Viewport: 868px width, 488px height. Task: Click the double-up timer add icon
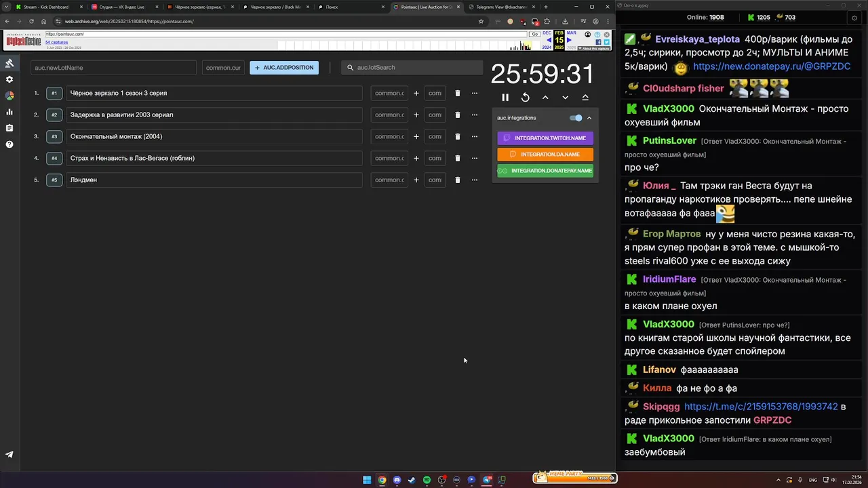tap(585, 98)
